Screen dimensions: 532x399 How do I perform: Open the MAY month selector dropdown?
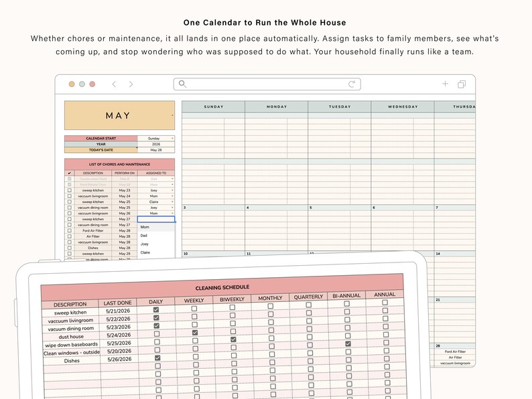point(172,115)
